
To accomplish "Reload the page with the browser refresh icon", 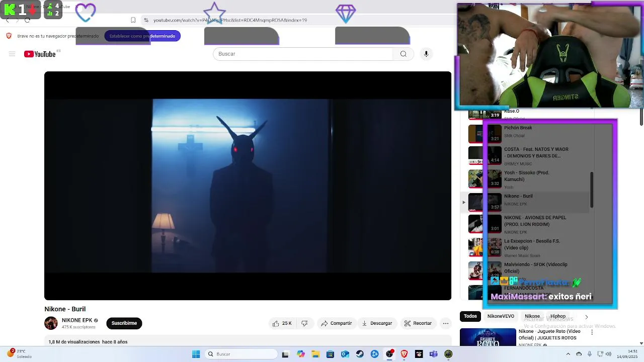I will pos(27,20).
